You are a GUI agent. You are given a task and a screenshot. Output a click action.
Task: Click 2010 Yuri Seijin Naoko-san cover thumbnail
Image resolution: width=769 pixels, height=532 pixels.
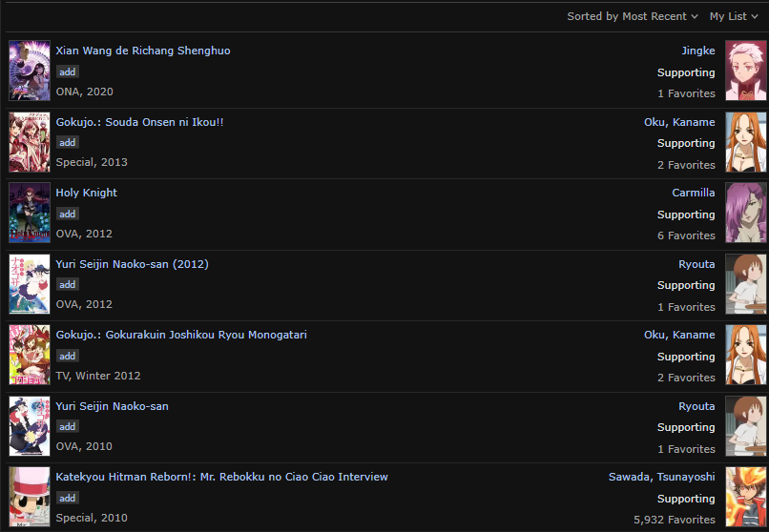tap(30, 426)
